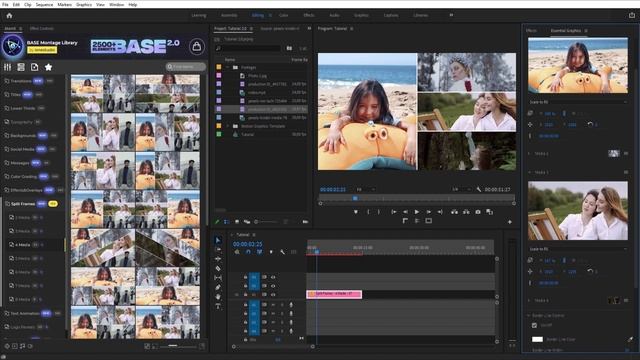640x360 pixels.
Task: Open the Markers menu
Action: click(64, 4)
